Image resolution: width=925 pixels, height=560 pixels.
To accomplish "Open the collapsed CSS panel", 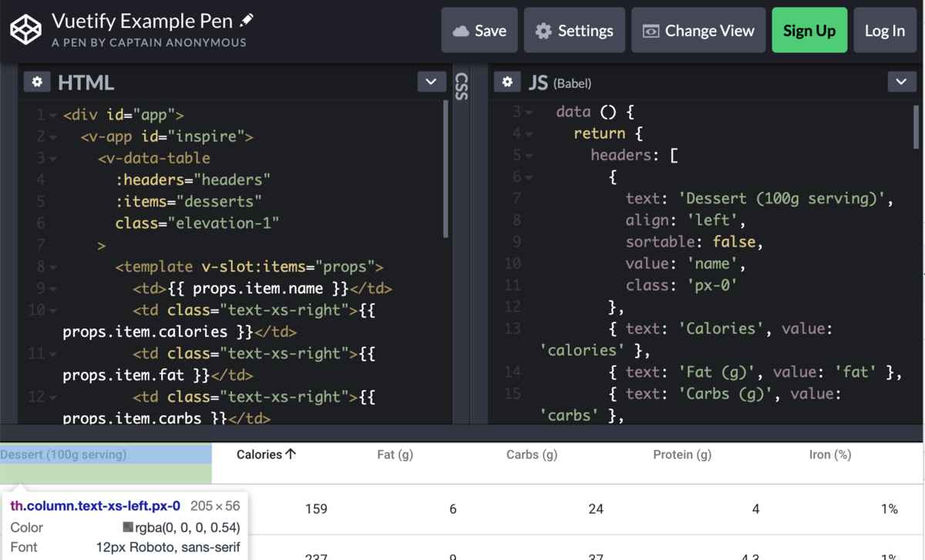I will click(462, 87).
